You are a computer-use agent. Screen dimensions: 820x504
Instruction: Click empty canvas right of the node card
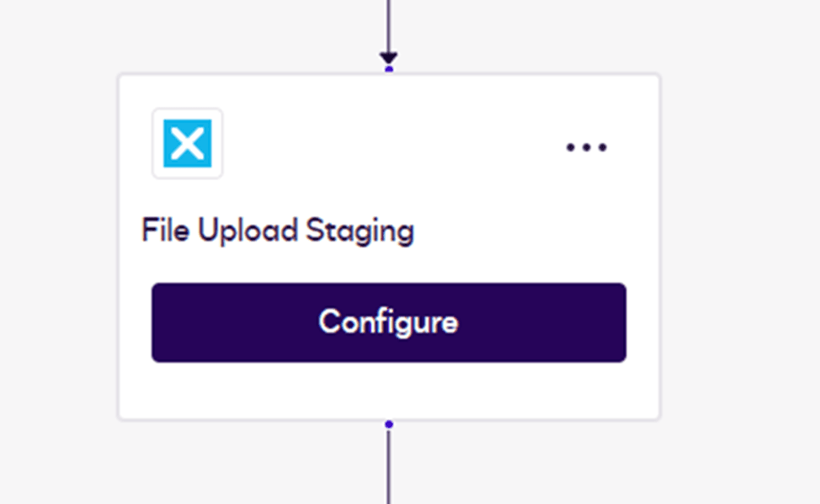tap(741, 252)
